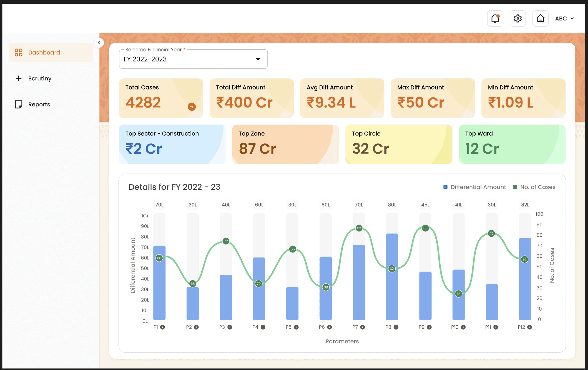Click the Top Sector Construction card
The height and width of the screenshot is (370, 588).
tap(172, 144)
